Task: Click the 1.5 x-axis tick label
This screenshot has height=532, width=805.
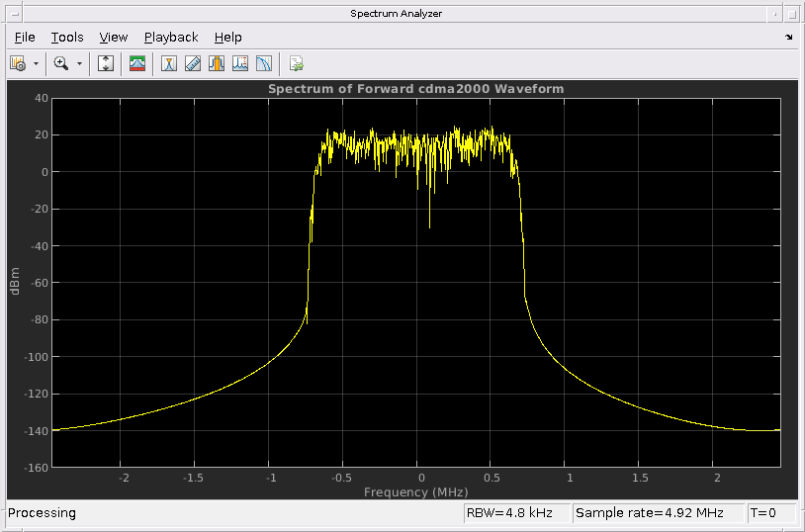Action: point(640,478)
